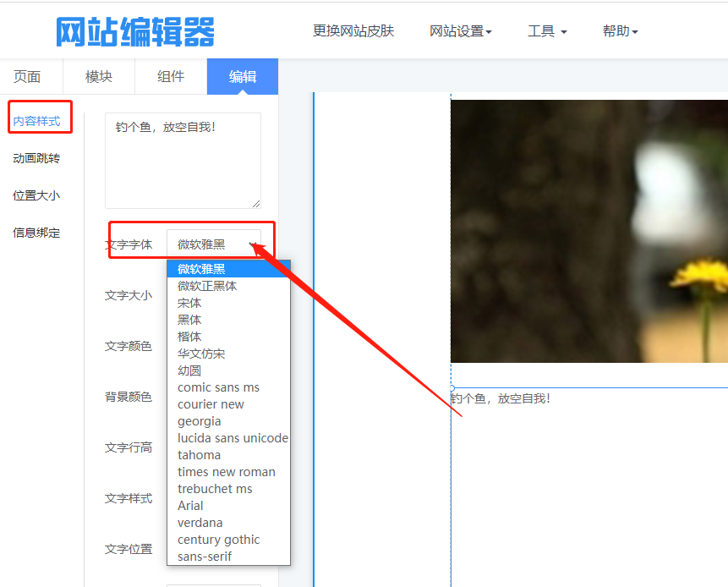The width and height of the screenshot is (728, 587).
Task: Choose sans-serif font option
Action: pos(228,557)
